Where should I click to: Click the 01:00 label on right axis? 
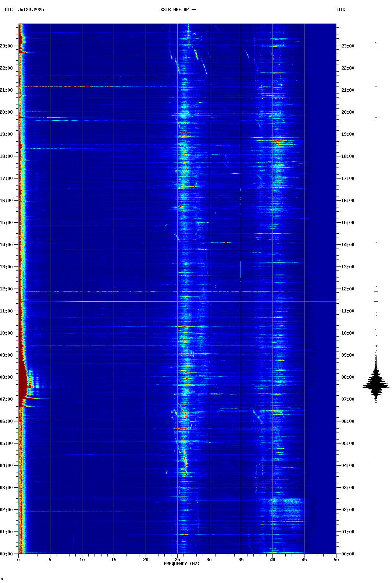coord(348,532)
